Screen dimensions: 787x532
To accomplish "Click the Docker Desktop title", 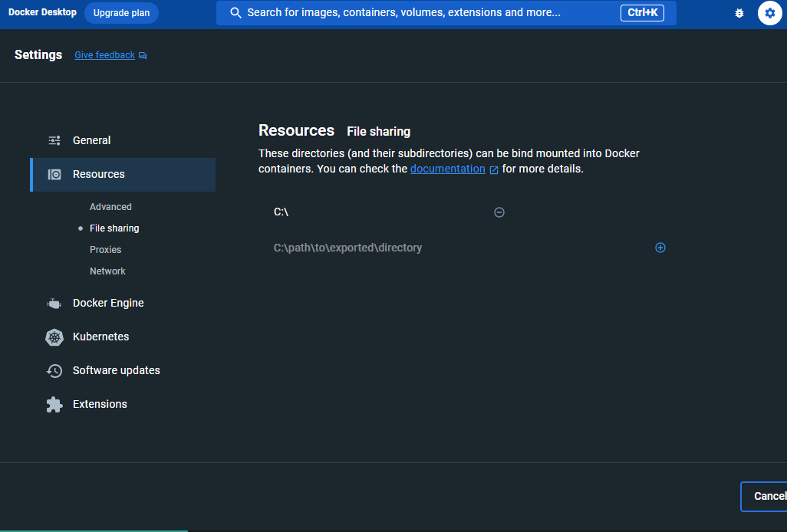I will point(43,12).
